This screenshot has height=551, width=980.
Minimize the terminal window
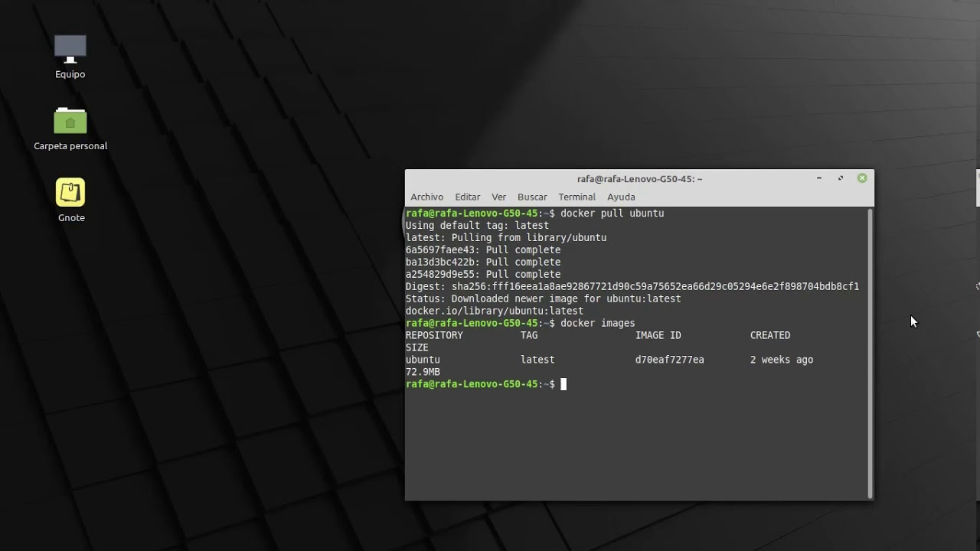click(819, 178)
